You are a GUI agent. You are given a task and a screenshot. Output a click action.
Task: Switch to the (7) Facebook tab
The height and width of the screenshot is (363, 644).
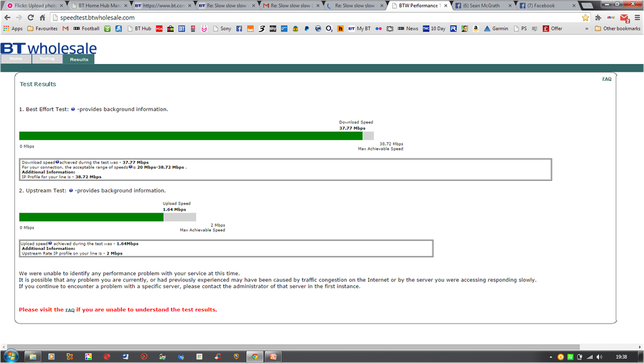(x=547, y=6)
